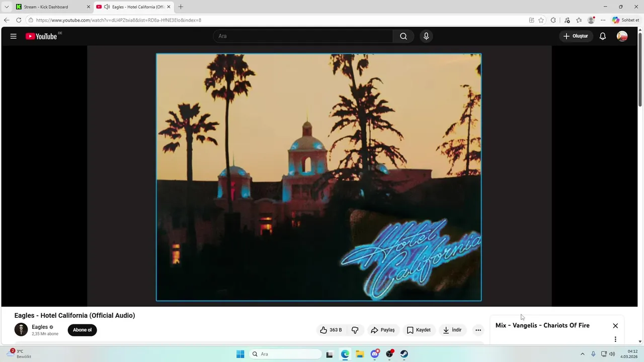Open the Eagles channel avatar

[x=21, y=330]
